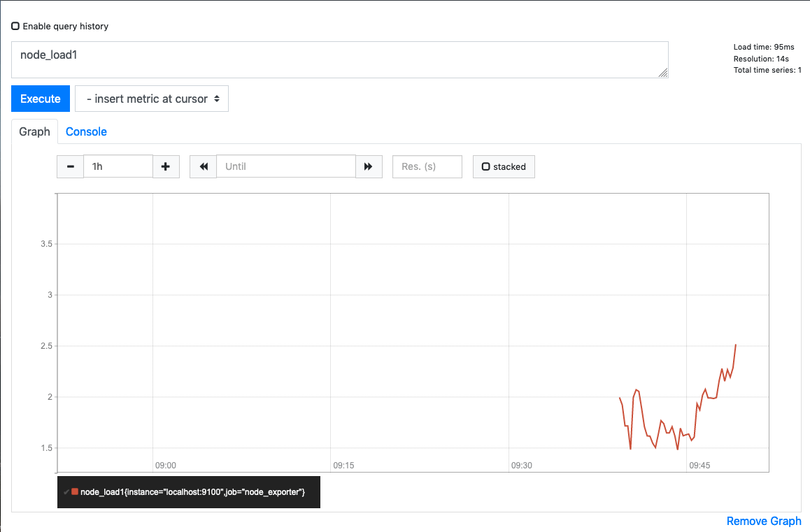Click the plus icon to increase graph range

[x=166, y=166]
